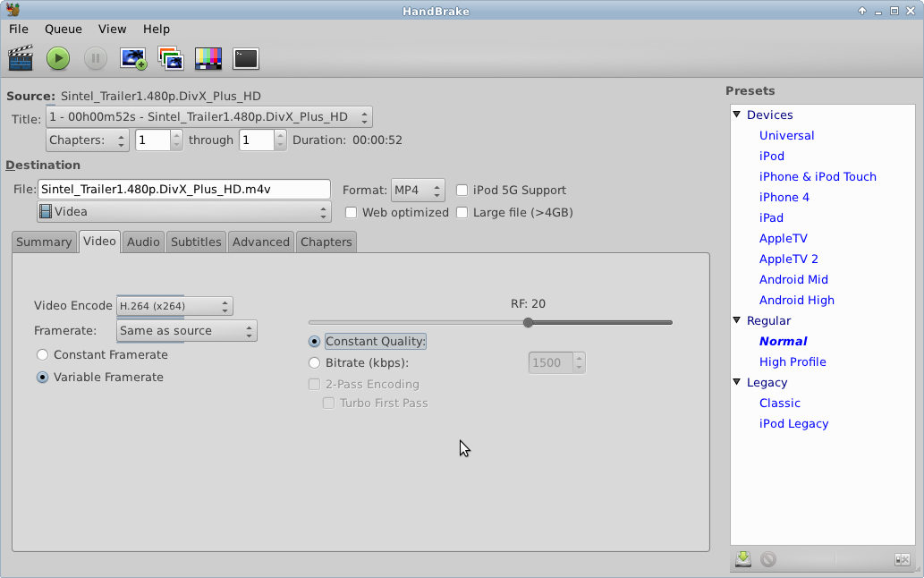Open the View menu

(x=112, y=29)
